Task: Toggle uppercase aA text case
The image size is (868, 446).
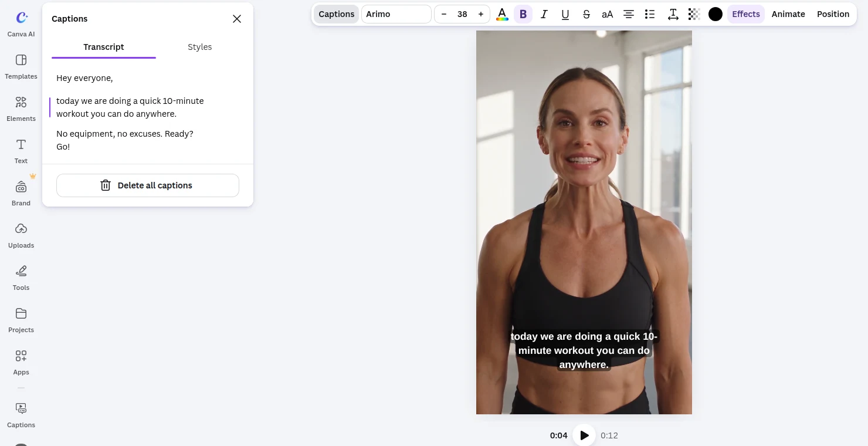Action: pos(608,14)
